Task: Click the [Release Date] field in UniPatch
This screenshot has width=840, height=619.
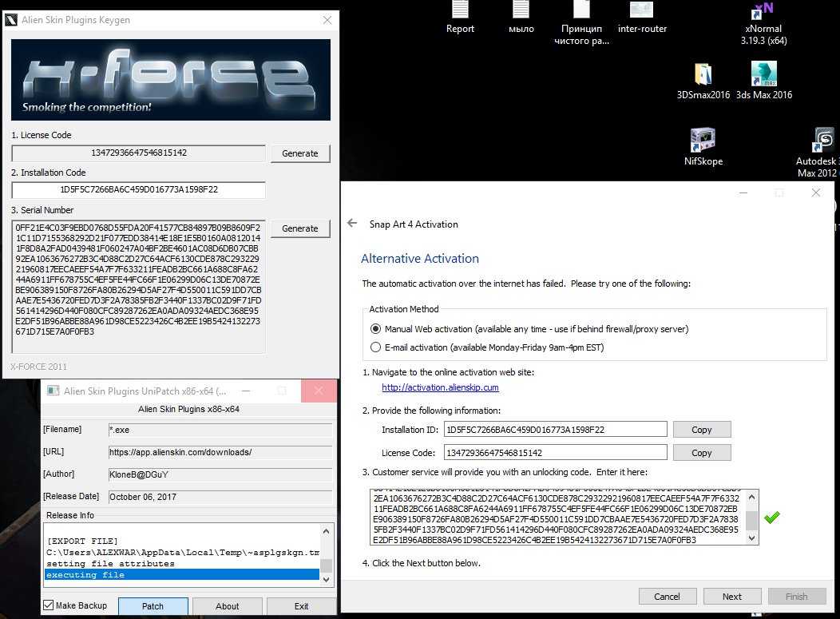Action: pos(220,497)
